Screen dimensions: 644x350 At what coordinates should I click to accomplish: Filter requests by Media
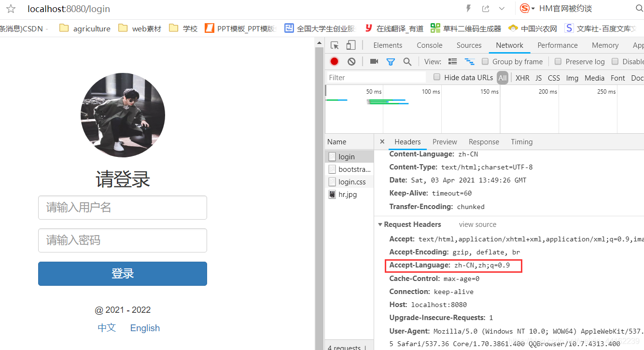pos(595,78)
